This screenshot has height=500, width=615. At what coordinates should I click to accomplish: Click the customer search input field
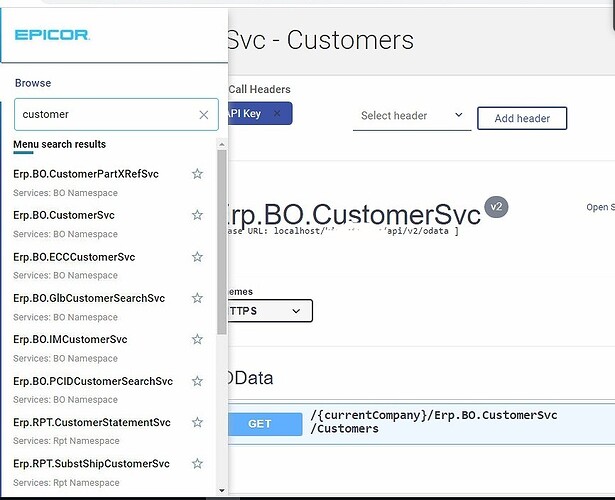pos(116,115)
